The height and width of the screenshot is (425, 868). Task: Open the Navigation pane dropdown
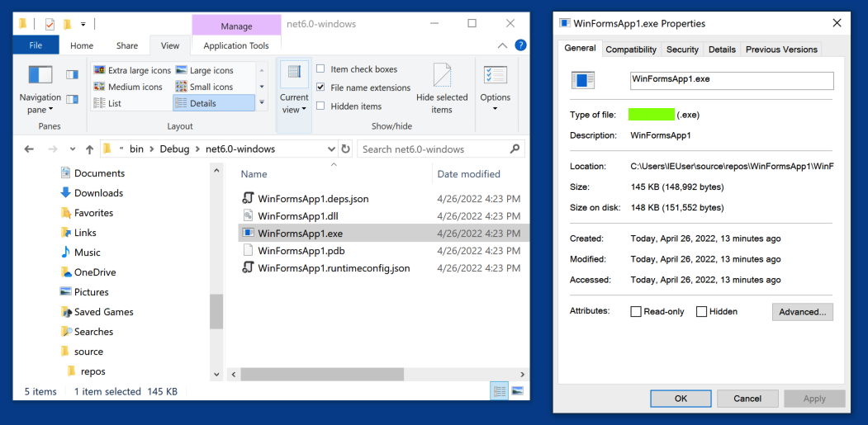point(40,88)
